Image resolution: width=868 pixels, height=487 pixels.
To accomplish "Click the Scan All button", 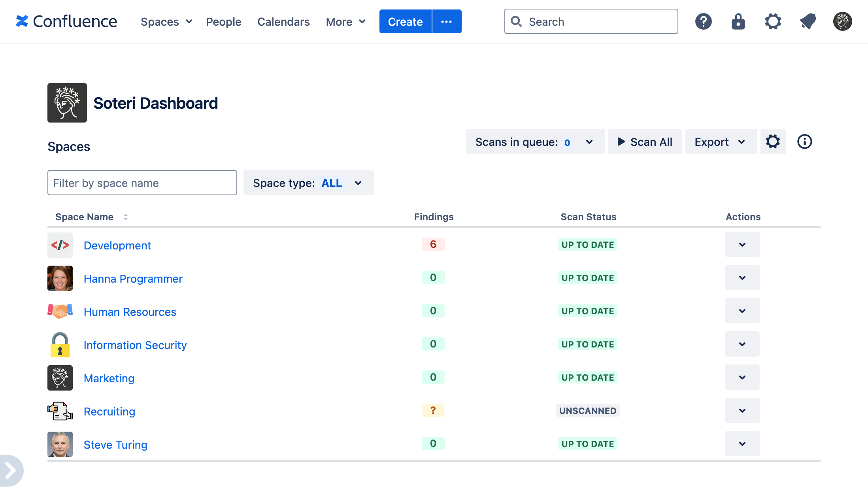I will coord(644,142).
